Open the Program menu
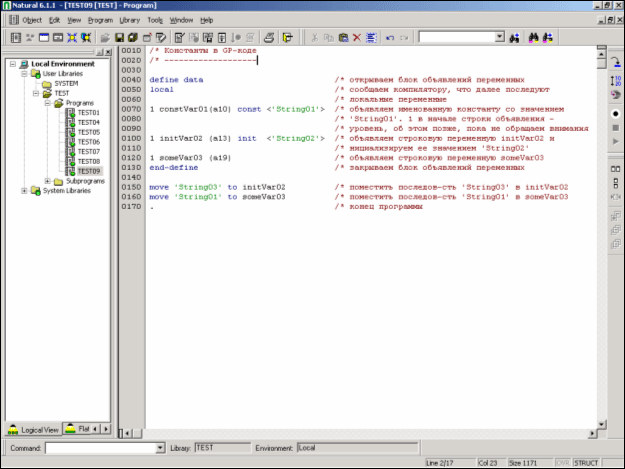625x469 pixels. click(x=100, y=19)
